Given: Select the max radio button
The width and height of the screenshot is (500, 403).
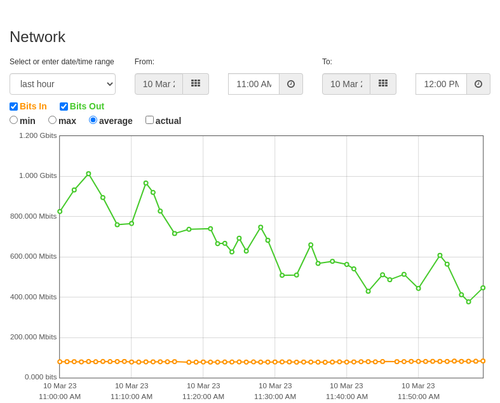Looking at the screenshot, I should click(x=52, y=120).
